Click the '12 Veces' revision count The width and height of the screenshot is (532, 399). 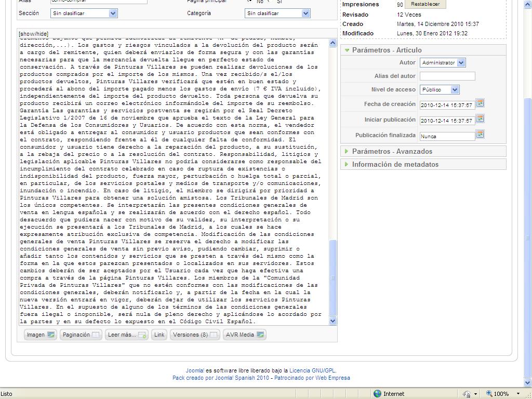[409, 15]
